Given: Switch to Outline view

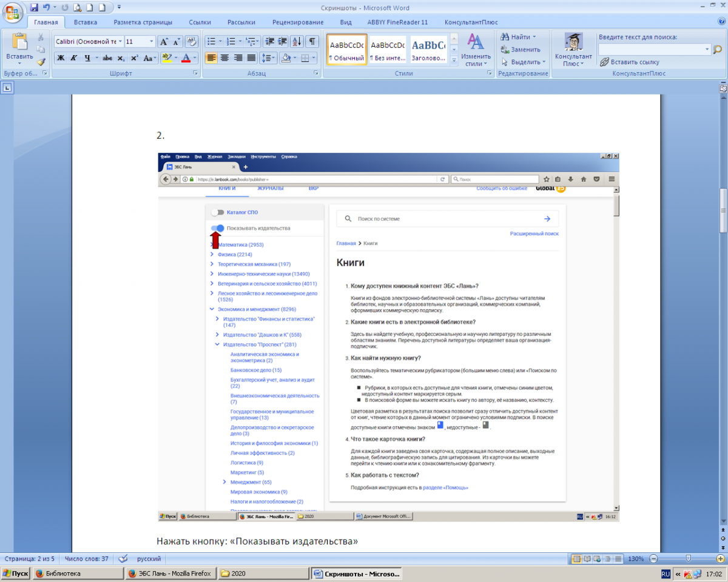Looking at the screenshot, I should pos(608,558).
